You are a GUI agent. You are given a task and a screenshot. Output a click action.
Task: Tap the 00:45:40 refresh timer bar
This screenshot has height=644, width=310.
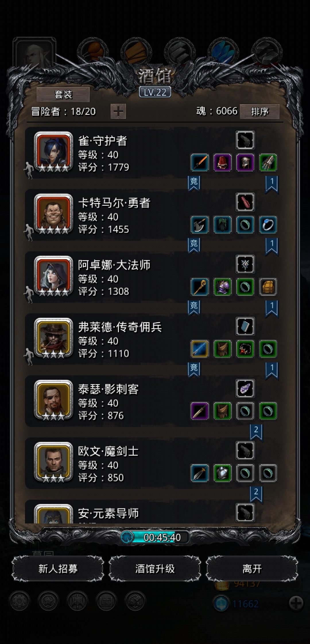click(155, 537)
